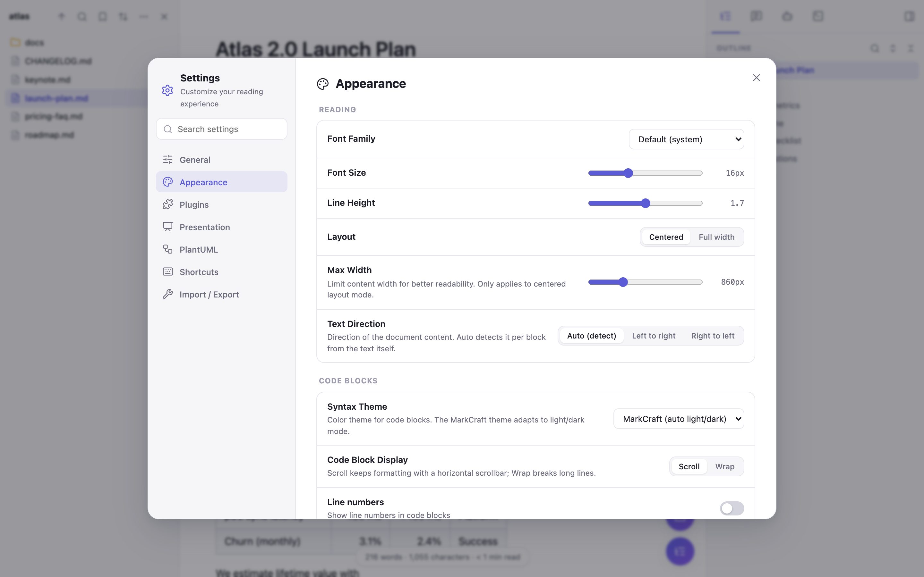
Task: Open the Shortcuts settings section
Action: tap(221, 272)
